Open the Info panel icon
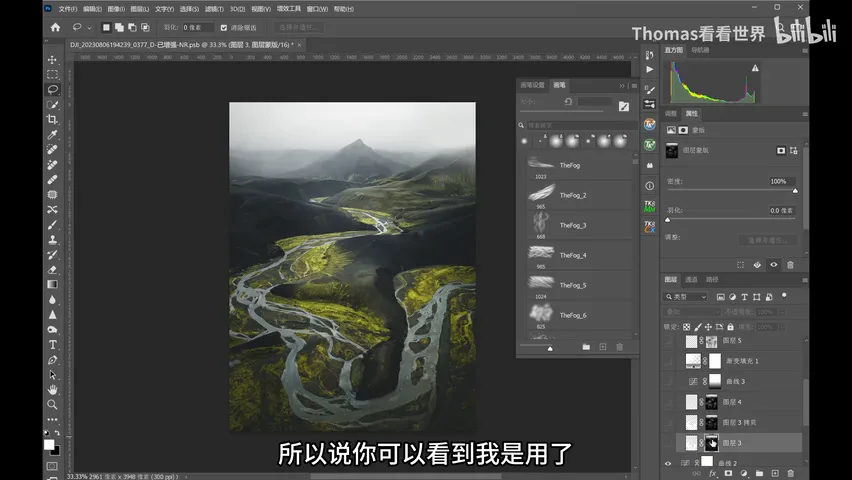 click(x=650, y=186)
